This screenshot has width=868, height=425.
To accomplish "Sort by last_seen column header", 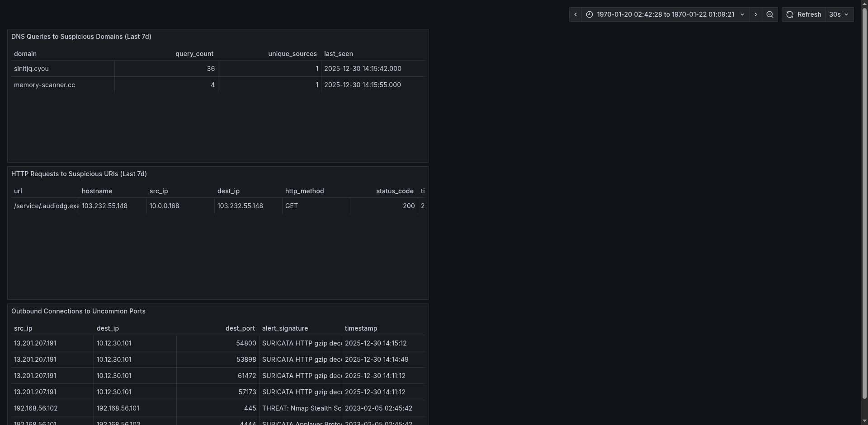I will (339, 54).
